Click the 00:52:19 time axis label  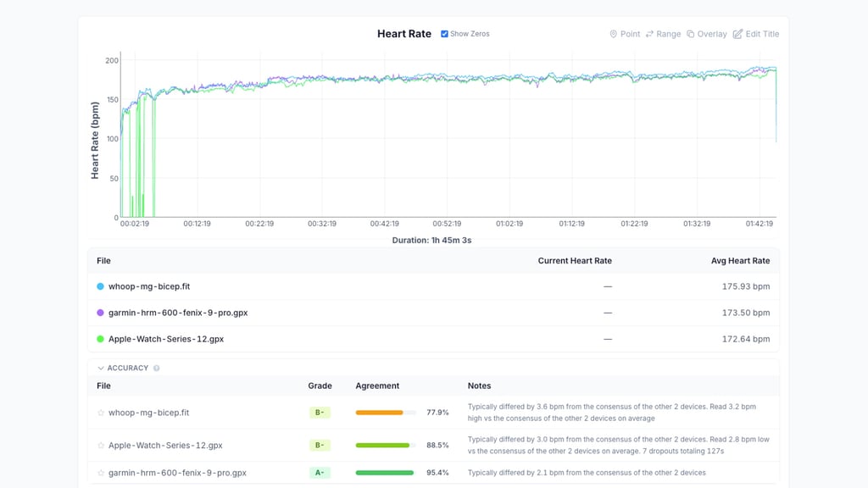(x=447, y=224)
